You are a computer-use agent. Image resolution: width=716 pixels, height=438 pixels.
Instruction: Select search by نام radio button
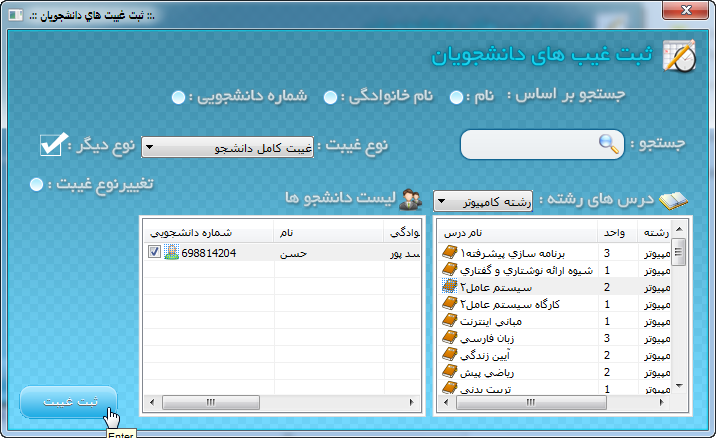(x=456, y=97)
